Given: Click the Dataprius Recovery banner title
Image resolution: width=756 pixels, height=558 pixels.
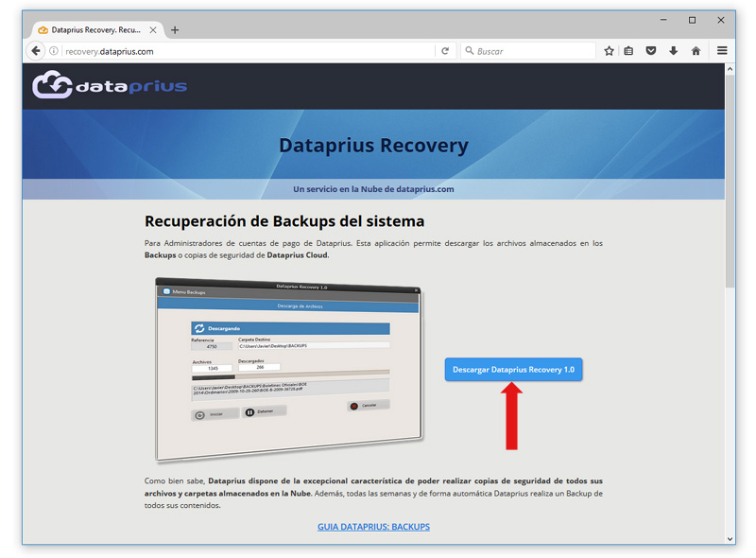Looking at the screenshot, I should [x=373, y=146].
